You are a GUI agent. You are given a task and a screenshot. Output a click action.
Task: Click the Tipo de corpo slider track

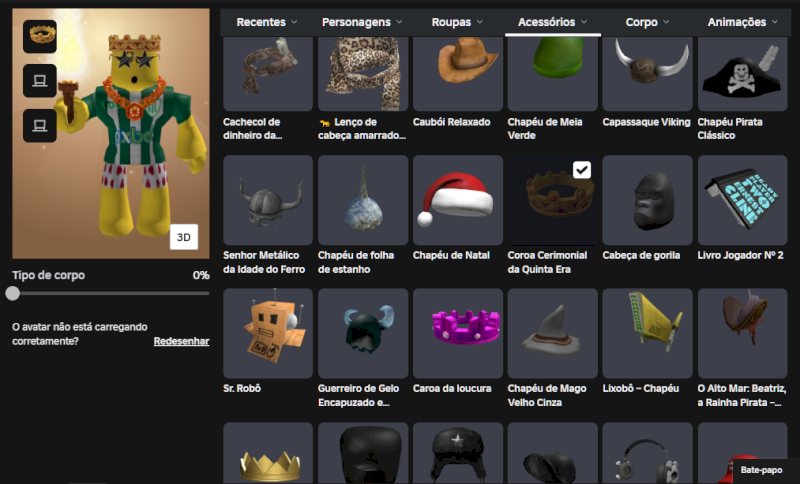tap(111, 293)
